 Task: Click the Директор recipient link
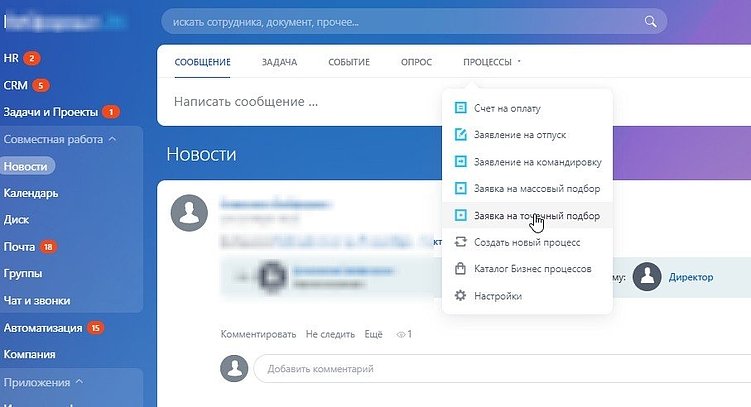691,277
